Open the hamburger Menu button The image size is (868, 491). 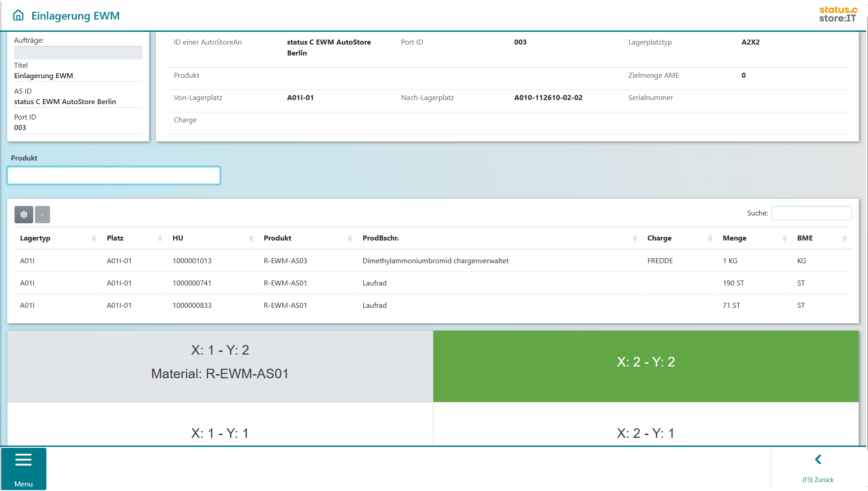point(24,469)
